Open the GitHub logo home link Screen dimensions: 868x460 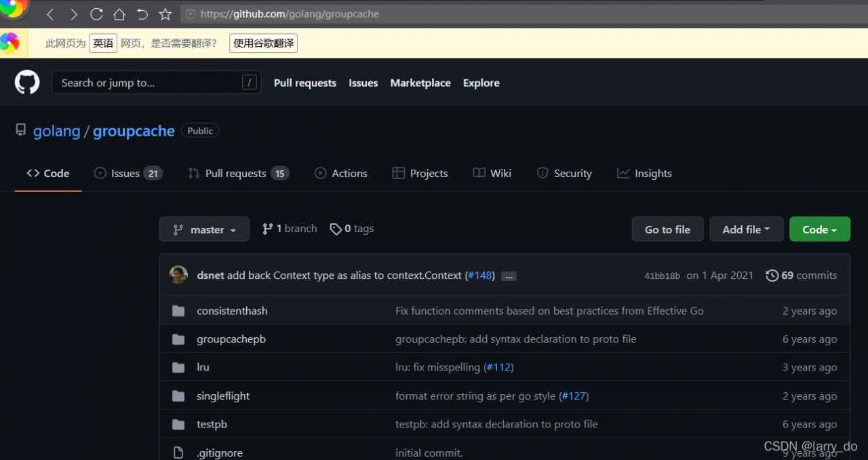pos(28,83)
